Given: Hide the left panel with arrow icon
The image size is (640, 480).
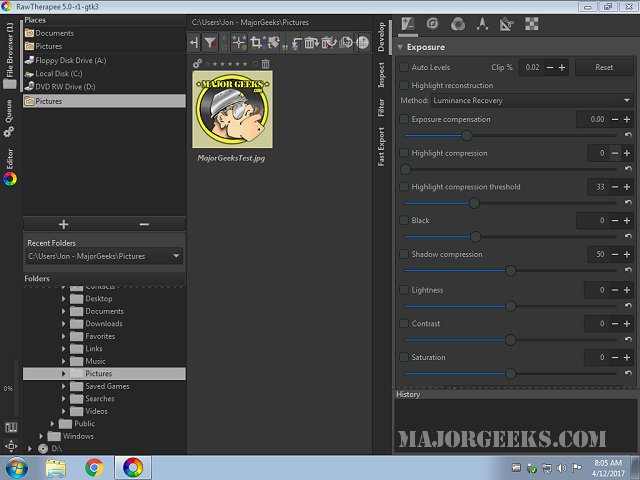Looking at the screenshot, I should coord(194,42).
